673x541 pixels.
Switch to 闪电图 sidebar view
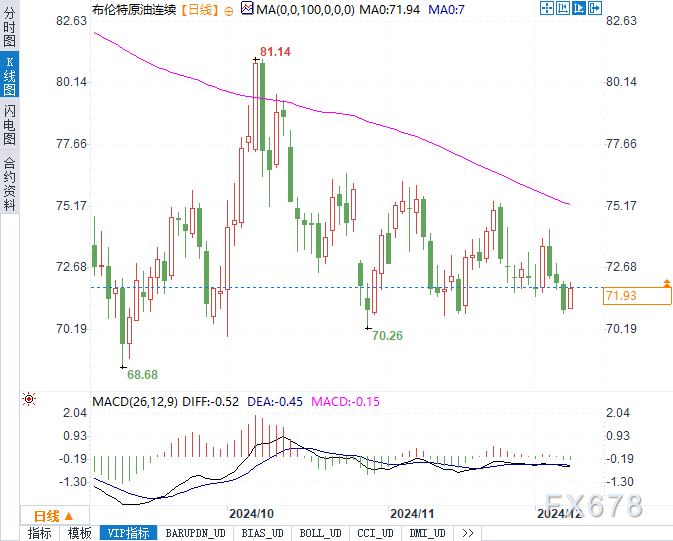9,125
